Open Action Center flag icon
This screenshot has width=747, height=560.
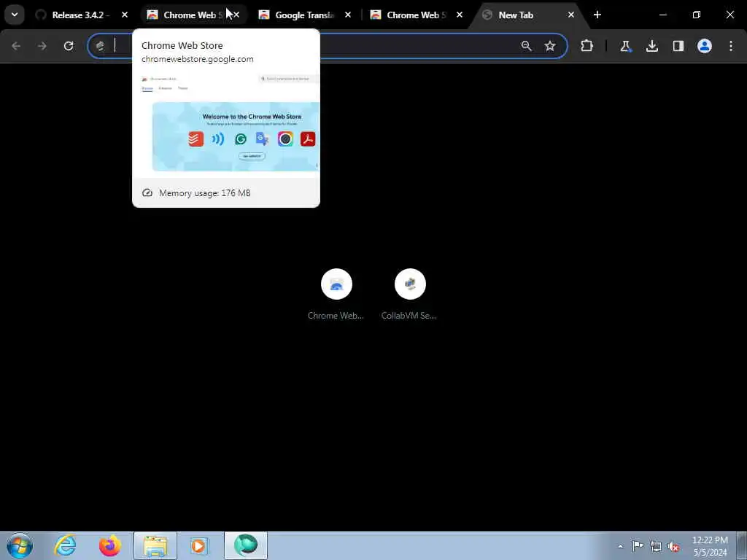click(638, 546)
